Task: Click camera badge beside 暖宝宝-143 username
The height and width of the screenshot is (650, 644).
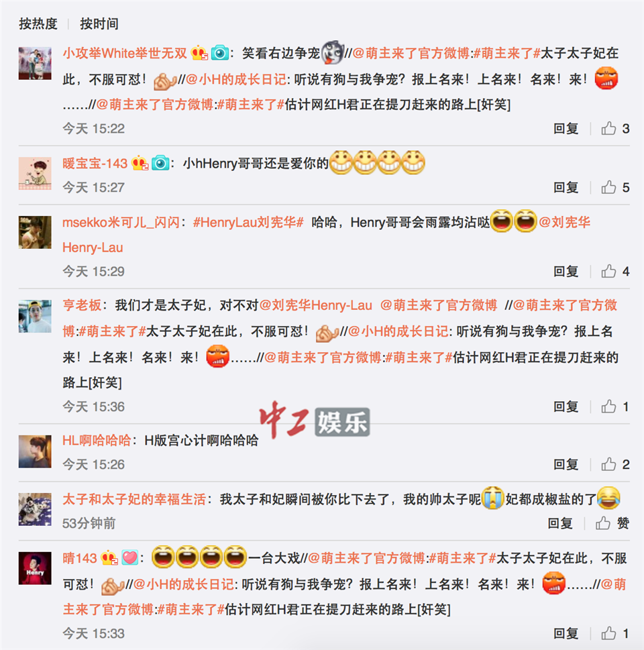Action: coord(160,163)
